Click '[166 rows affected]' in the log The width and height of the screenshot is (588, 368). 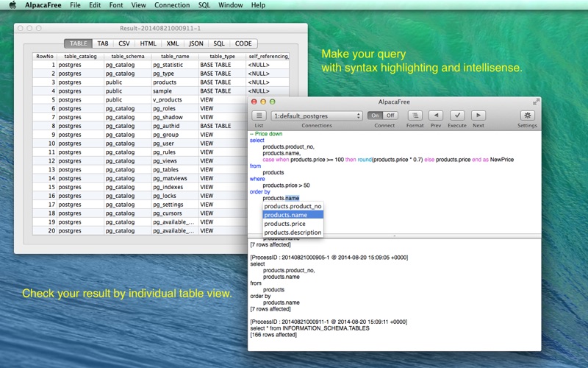[273, 335]
